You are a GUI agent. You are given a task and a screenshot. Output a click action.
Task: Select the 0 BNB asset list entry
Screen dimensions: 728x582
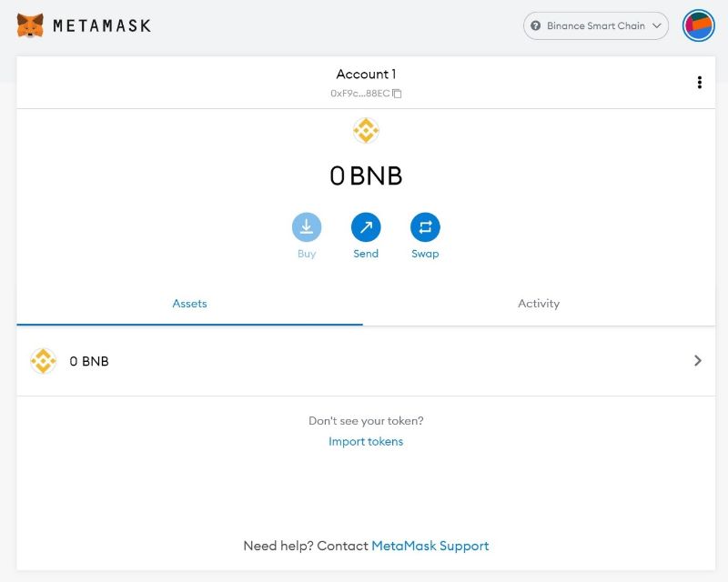pyautogui.click(x=89, y=361)
